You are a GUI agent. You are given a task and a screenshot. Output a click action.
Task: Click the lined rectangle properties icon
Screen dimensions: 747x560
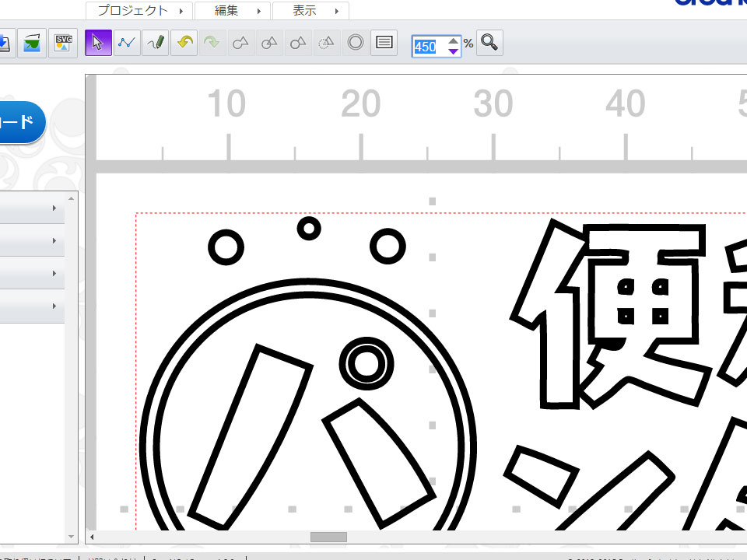tap(384, 43)
